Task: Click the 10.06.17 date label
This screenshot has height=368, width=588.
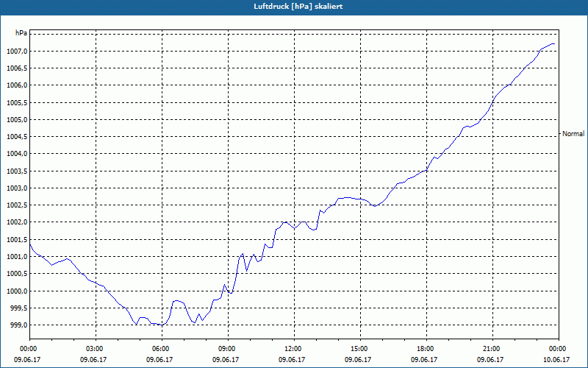Action: tap(556, 359)
